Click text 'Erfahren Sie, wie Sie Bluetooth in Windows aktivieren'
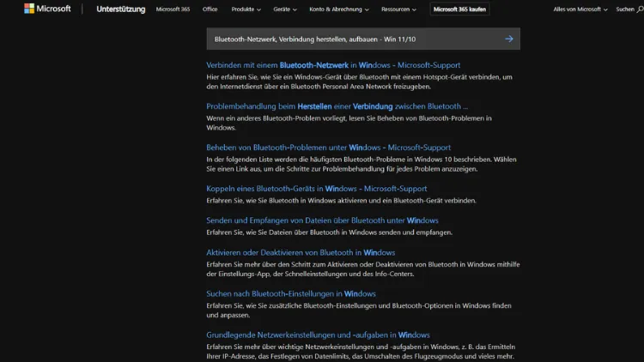 pyautogui.click(x=341, y=200)
